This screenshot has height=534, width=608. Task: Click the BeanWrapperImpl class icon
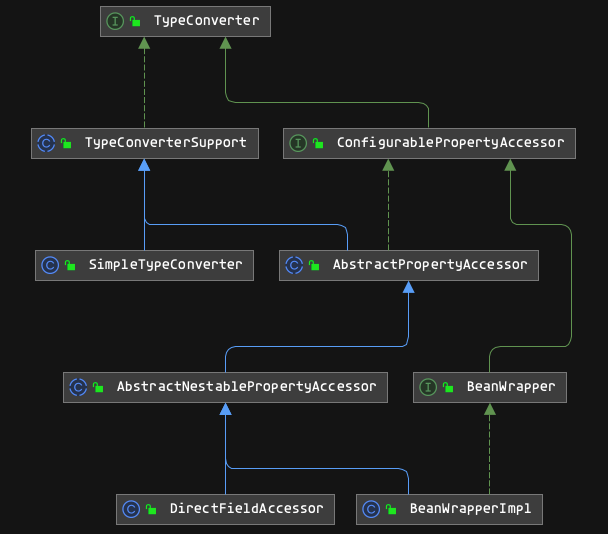pyautogui.click(x=371, y=509)
